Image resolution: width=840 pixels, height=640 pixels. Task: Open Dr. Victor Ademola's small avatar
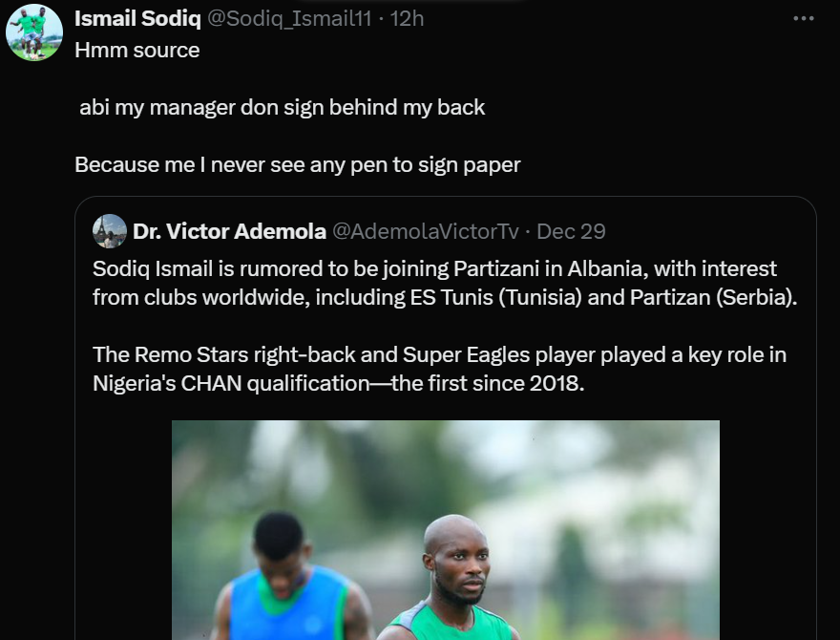pyautogui.click(x=110, y=231)
